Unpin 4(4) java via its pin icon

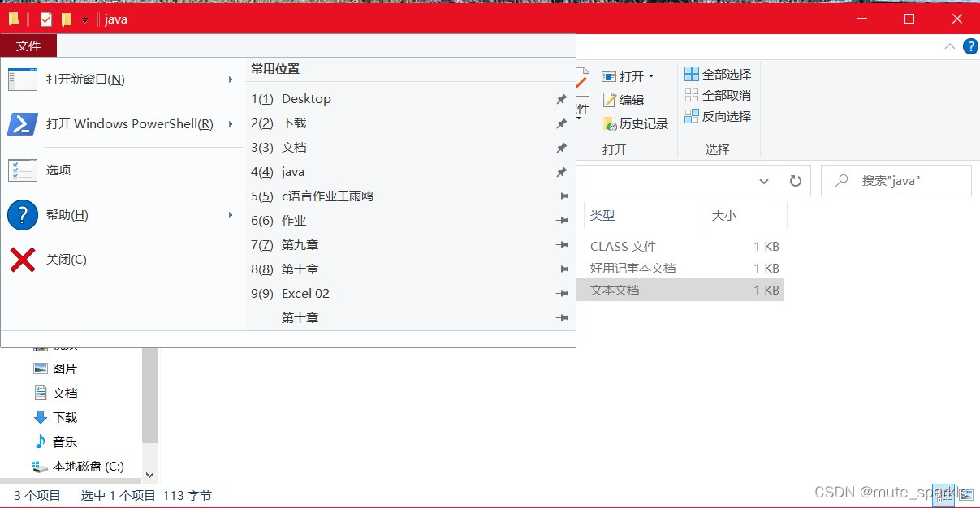point(561,172)
